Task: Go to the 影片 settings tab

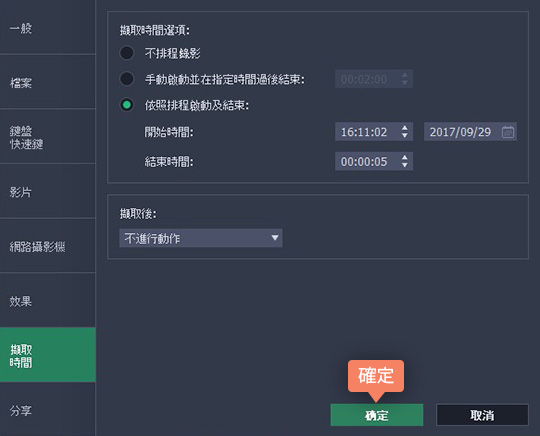Action: pyautogui.click(x=48, y=191)
